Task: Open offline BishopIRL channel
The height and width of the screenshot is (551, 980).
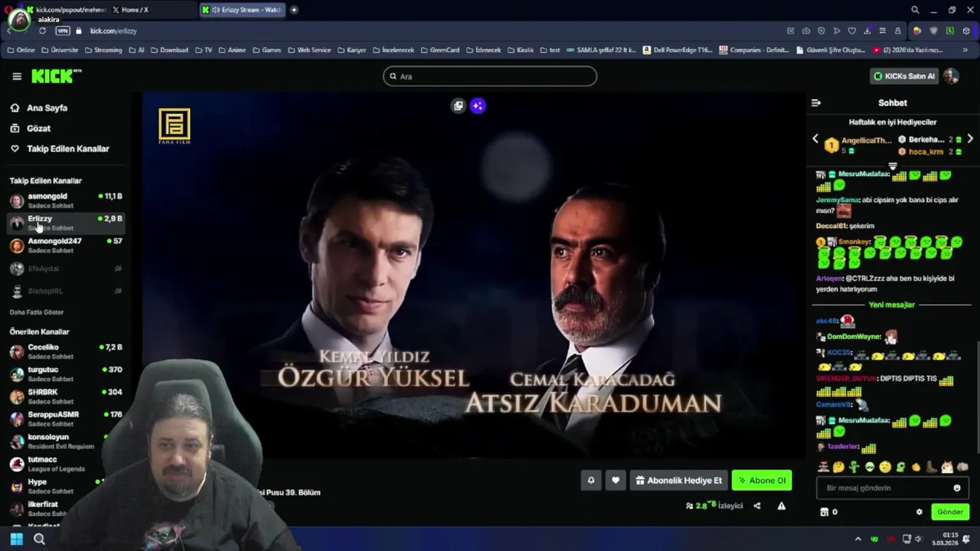Action: click(65, 291)
